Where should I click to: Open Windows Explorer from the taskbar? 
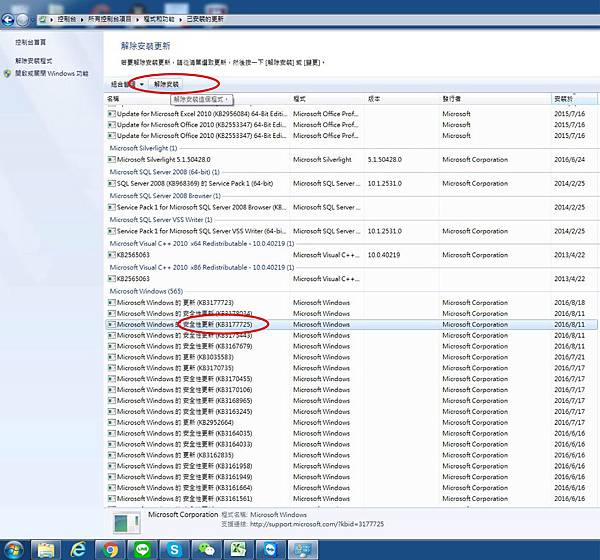(46, 550)
